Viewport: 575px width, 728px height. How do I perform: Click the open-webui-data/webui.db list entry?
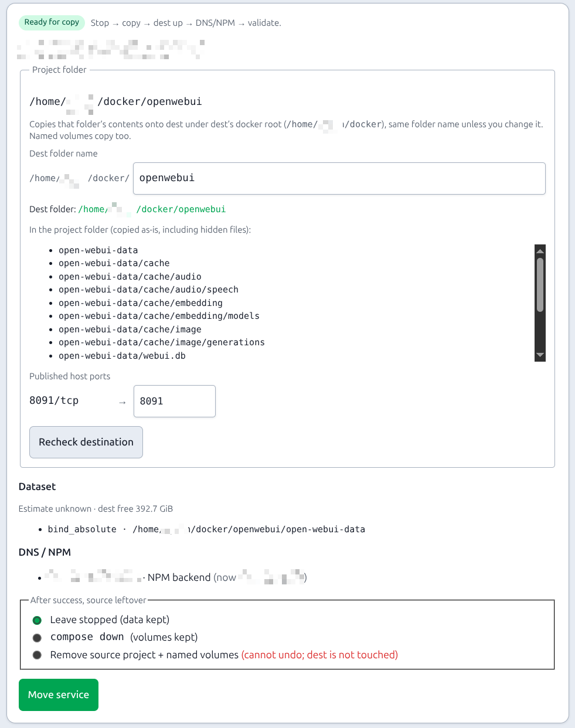click(x=122, y=356)
